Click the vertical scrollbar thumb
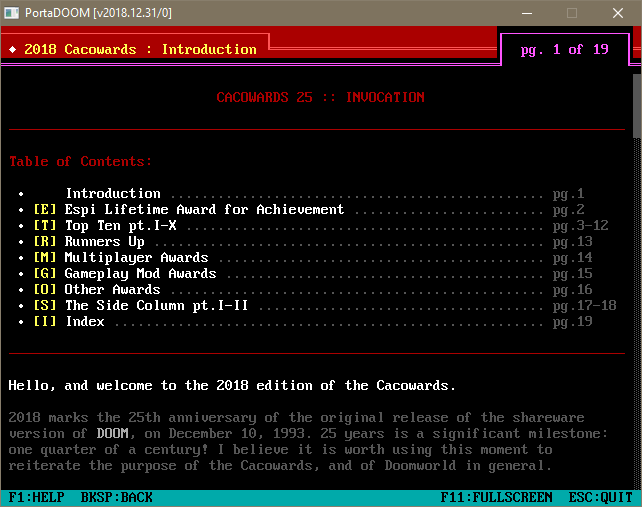Screen dimensions: 642x507 pos(637,106)
